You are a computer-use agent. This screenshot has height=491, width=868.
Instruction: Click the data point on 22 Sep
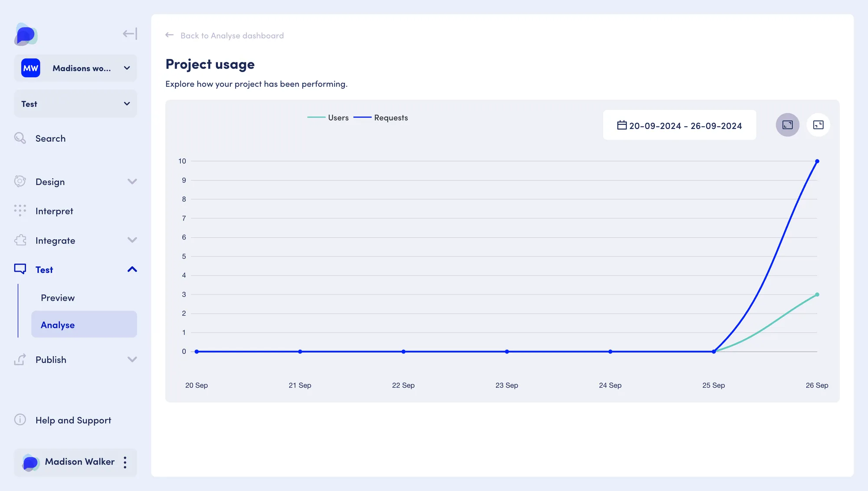[404, 351]
